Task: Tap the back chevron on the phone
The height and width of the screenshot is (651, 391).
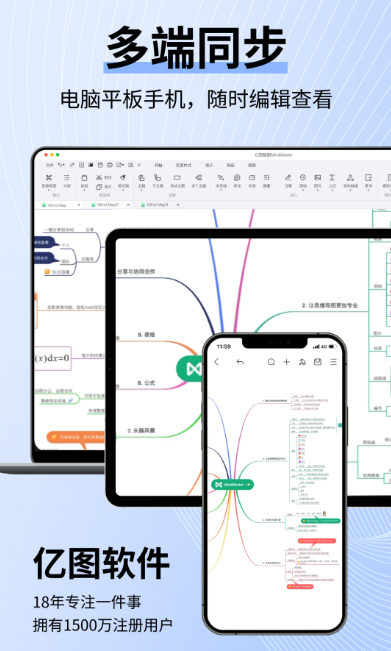Action: tap(216, 362)
